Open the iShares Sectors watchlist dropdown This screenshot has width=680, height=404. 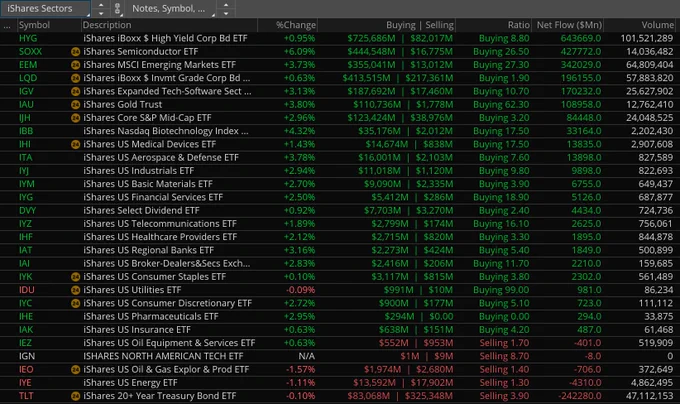point(46,8)
